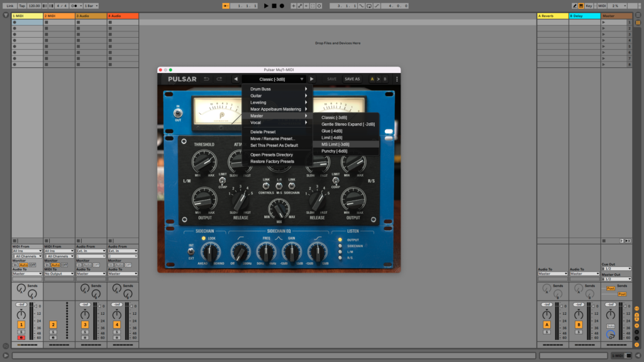Flip the sidechain INT/EXT switch

[191, 251]
